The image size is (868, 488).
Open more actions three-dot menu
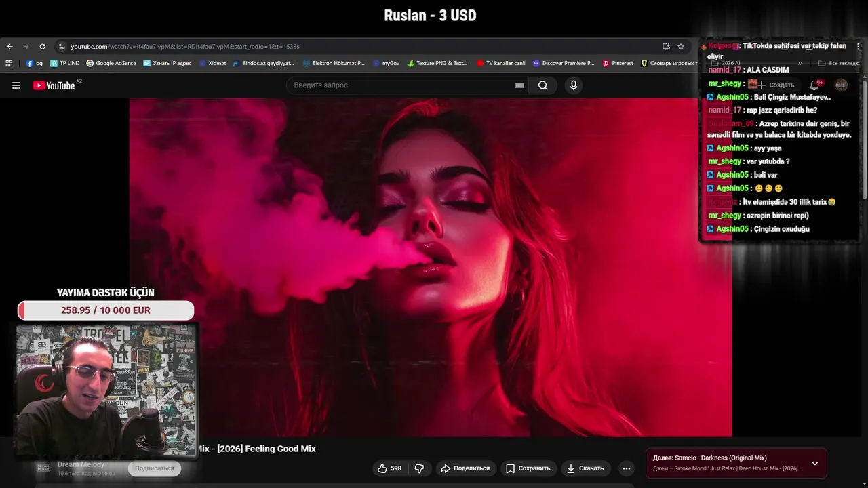(x=627, y=468)
